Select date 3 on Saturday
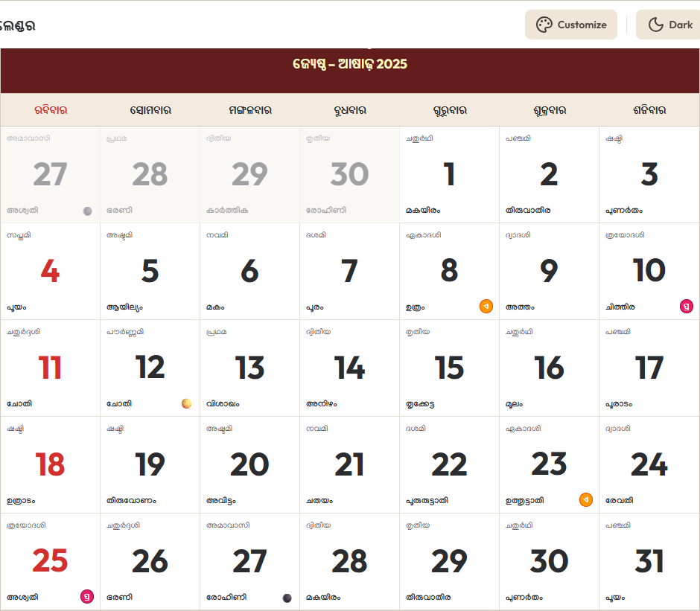700x611 pixels. coord(649,174)
